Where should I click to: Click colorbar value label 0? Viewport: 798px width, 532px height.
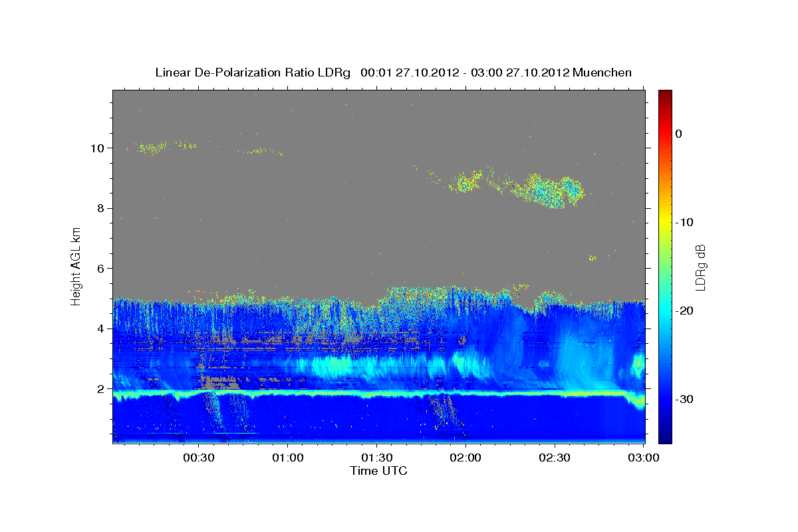tap(679, 134)
